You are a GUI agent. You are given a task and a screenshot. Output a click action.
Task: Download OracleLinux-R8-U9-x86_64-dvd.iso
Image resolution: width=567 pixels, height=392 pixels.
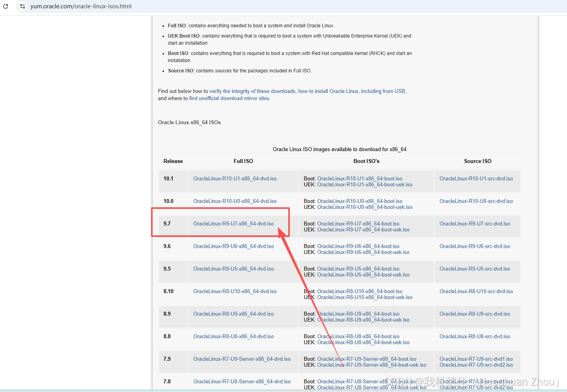(x=233, y=314)
